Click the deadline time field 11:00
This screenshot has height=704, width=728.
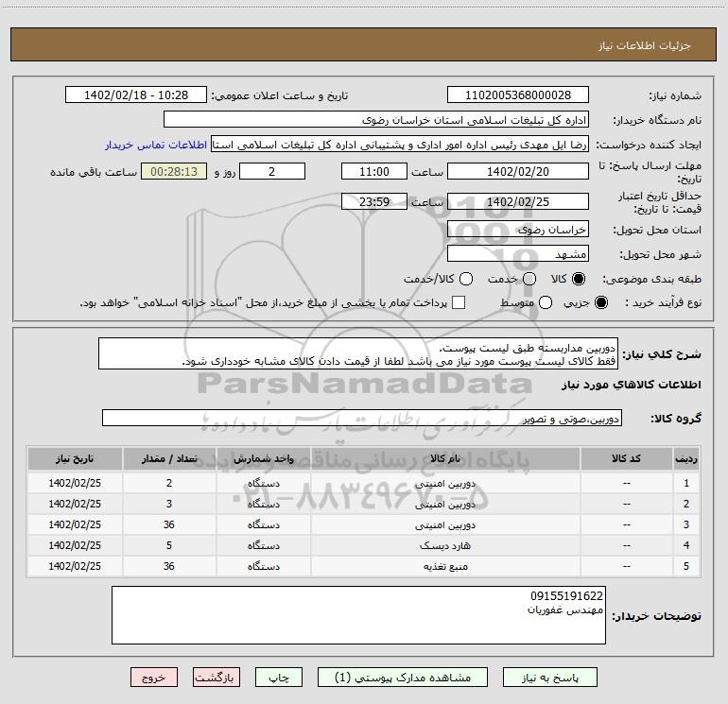pyautogui.click(x=374, y=171)
